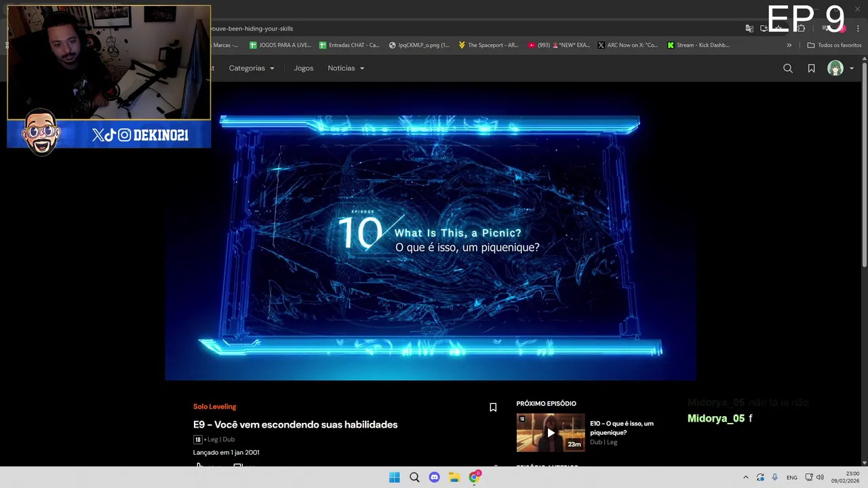Add episode E9 to watchlist bookmark icon

(493, 407)
